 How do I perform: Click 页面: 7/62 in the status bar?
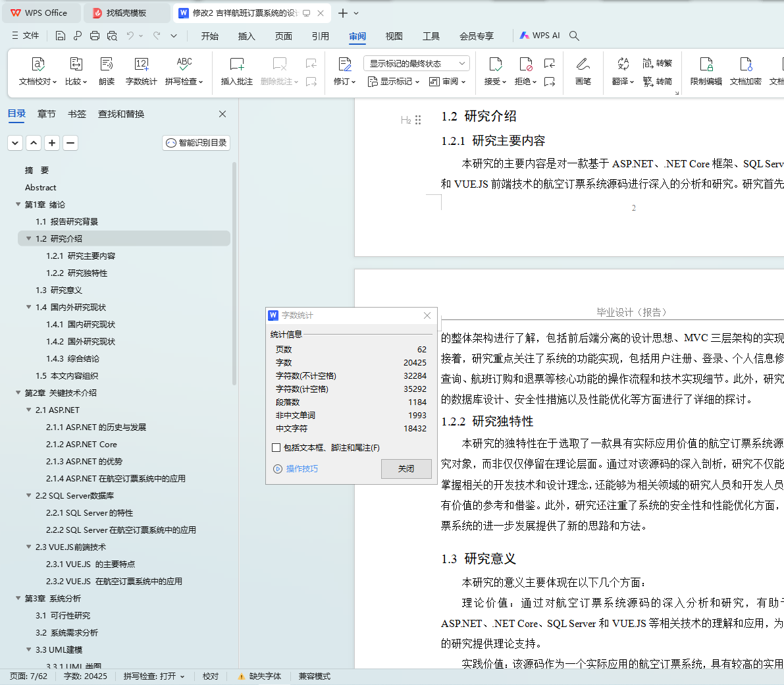pos(28,676)
